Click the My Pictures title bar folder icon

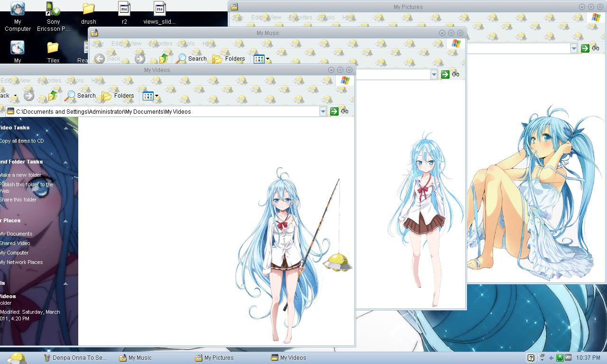point(234,7)
